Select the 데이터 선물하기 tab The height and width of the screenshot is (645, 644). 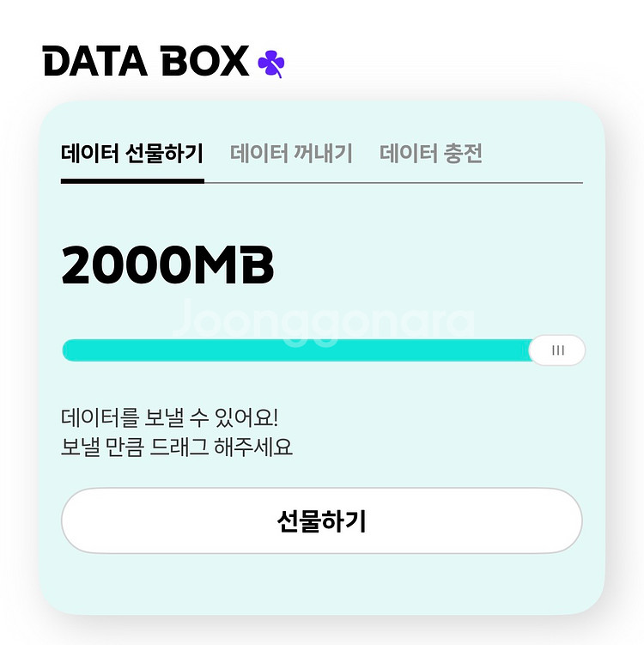tap(132, 154)
